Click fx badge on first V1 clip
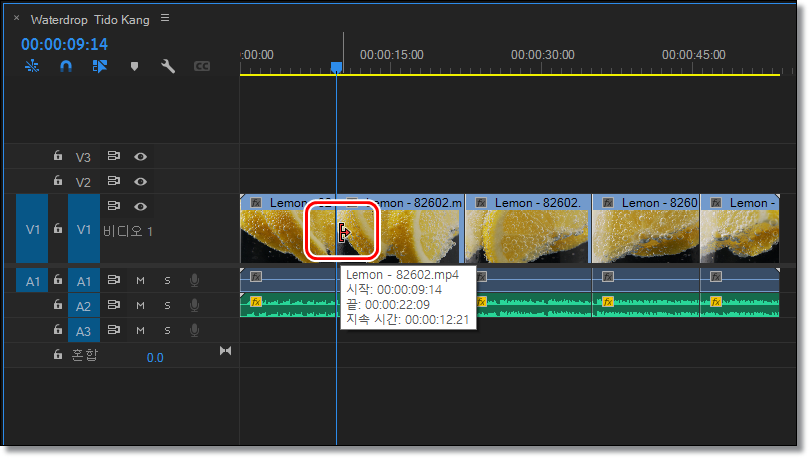This screenshot has width=809, height=468. coord(256,203)
